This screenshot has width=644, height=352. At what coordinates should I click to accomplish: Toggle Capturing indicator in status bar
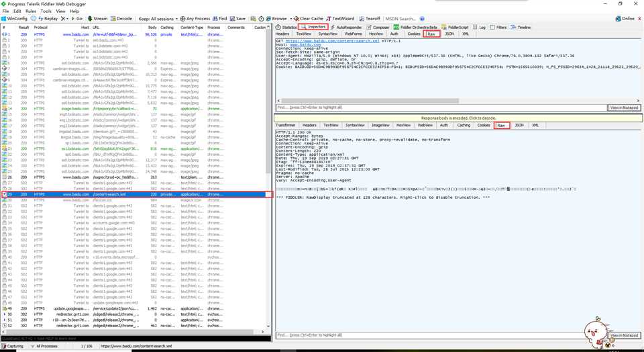(13, 346)
